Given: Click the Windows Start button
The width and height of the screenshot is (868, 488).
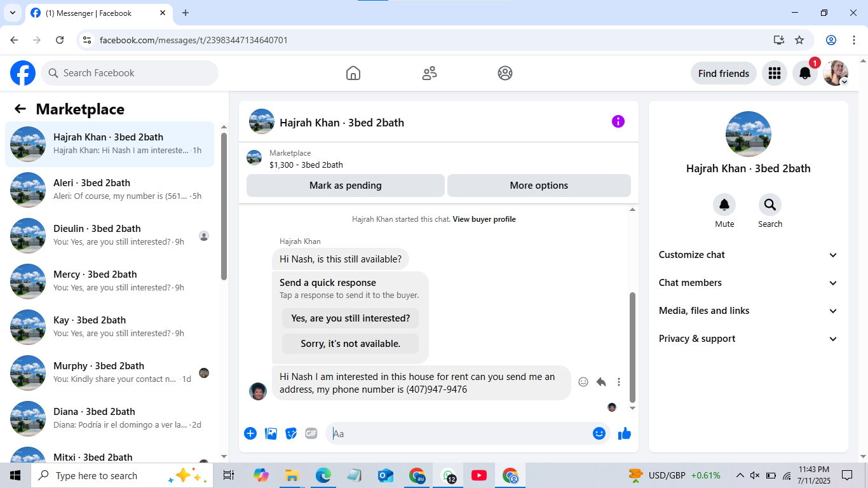Looking at the screenshot, I should point(15,475).
